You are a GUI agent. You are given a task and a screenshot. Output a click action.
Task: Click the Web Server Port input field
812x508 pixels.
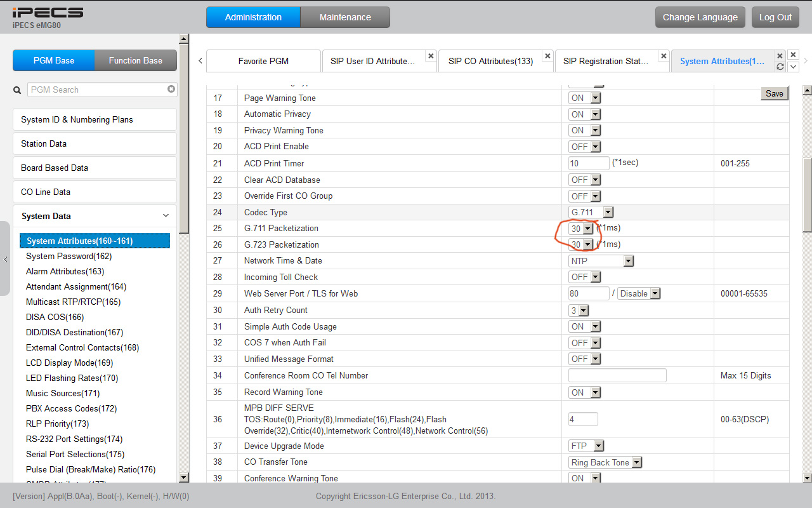[x=589, y=293]
